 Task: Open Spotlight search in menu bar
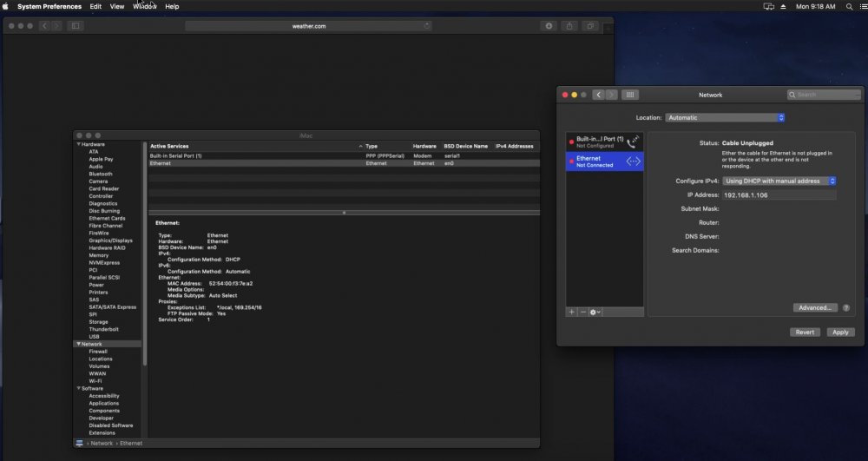click(849, 7)
